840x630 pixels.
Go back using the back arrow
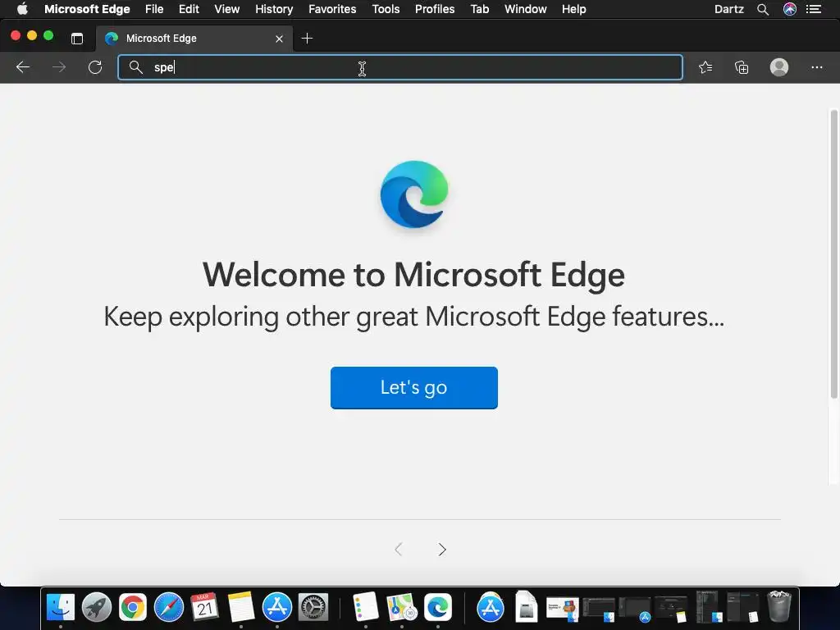tap(23, 67)
